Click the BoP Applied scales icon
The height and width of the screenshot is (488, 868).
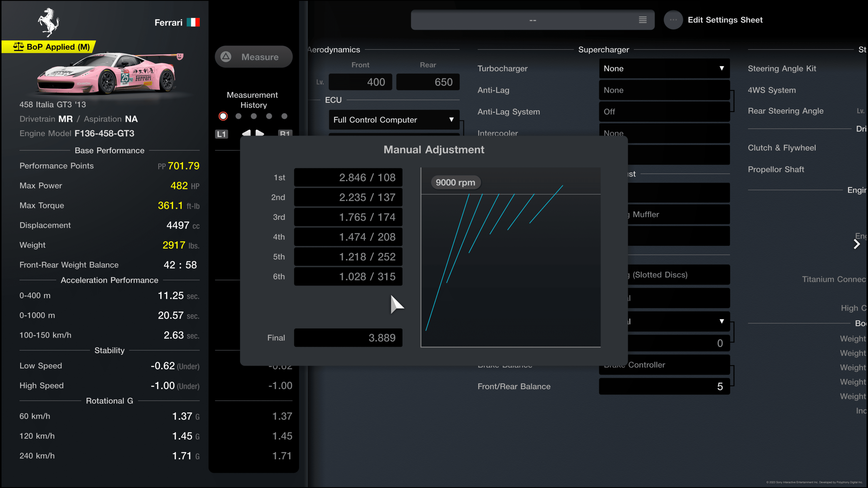(19, 47)
